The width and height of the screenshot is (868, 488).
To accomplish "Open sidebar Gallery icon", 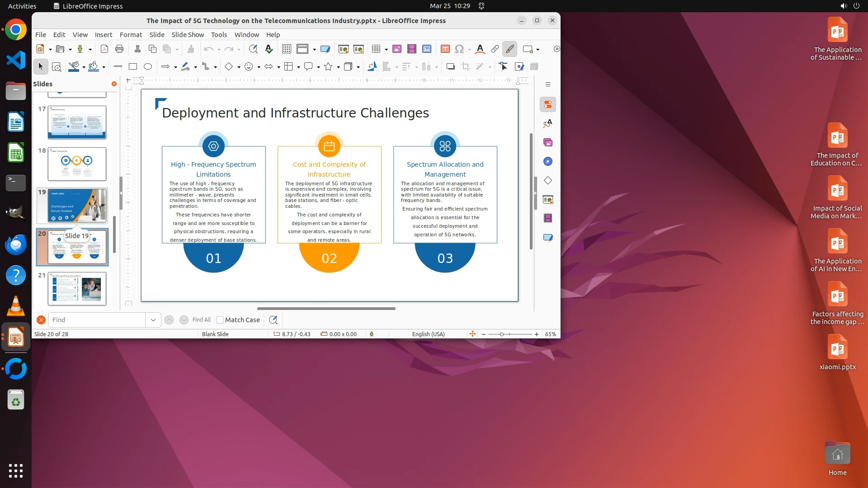I will click(x=548, y=142).
